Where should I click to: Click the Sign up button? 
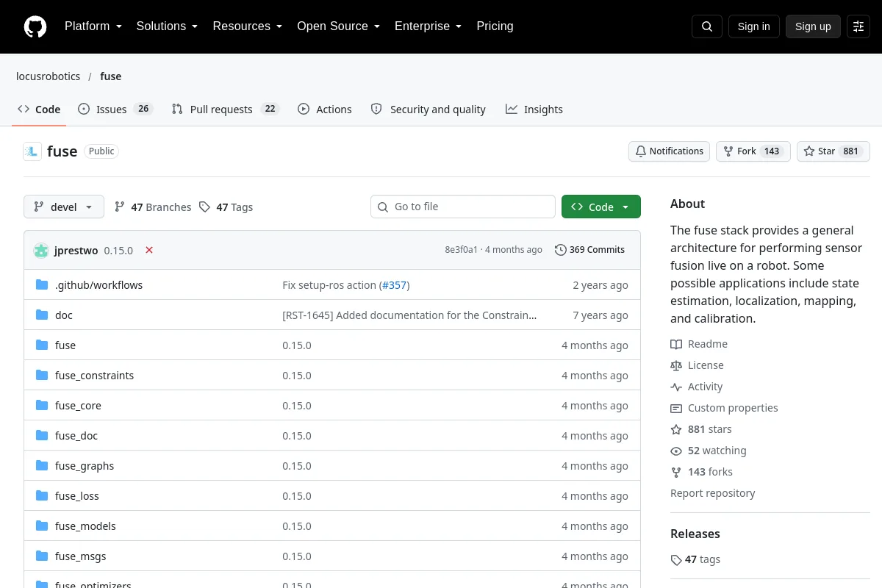[813, 26]
